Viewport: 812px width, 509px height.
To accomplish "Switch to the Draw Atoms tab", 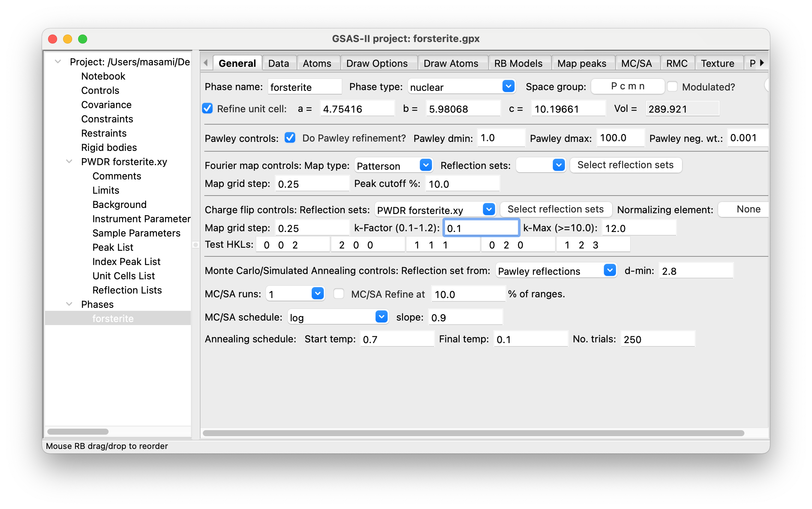I will click(x=451, y=63).
